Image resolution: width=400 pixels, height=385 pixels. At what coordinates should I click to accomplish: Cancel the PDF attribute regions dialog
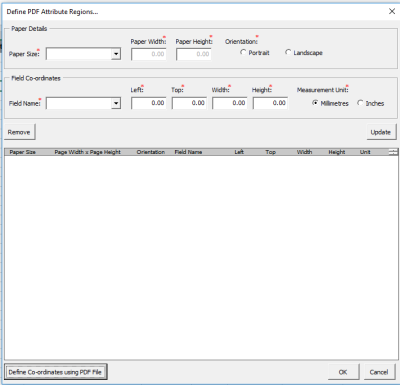[379, 372]
